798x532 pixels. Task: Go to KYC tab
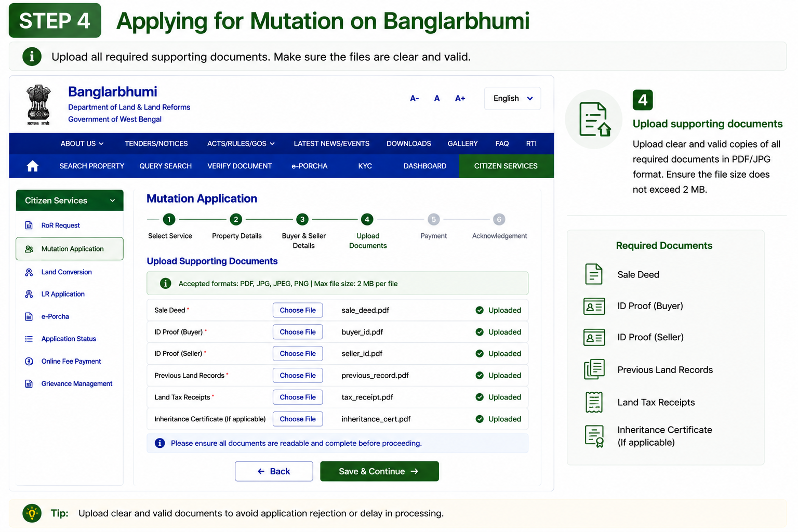click(365, 166)
